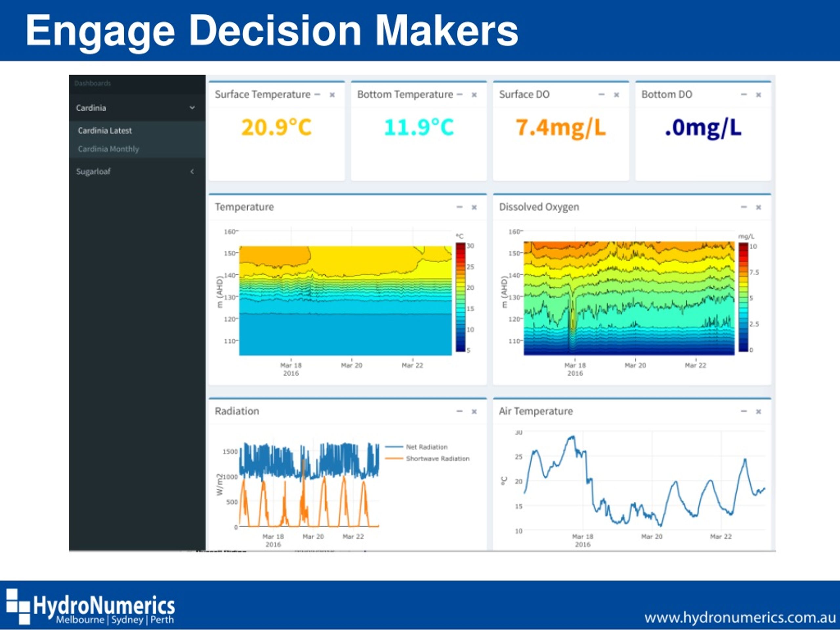Remove the Air Temperature panel
Viewport: 840px width, 630px height.
758,412
